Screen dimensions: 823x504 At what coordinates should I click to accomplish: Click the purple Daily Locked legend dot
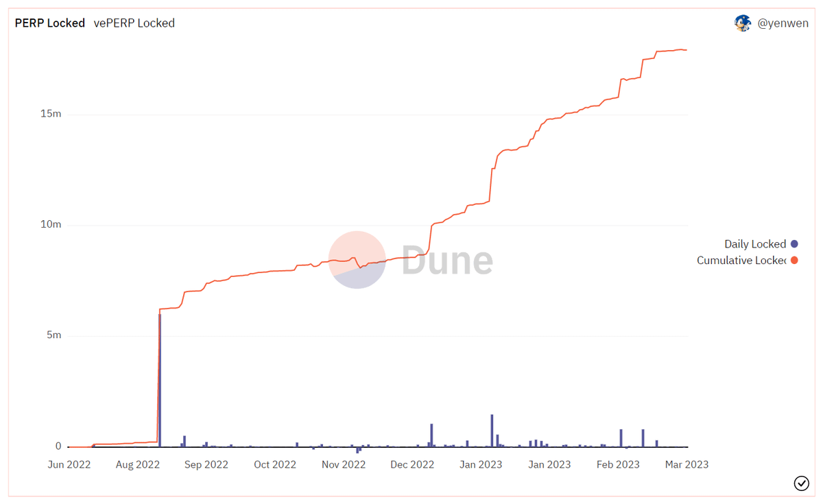[x=794, y=244]
